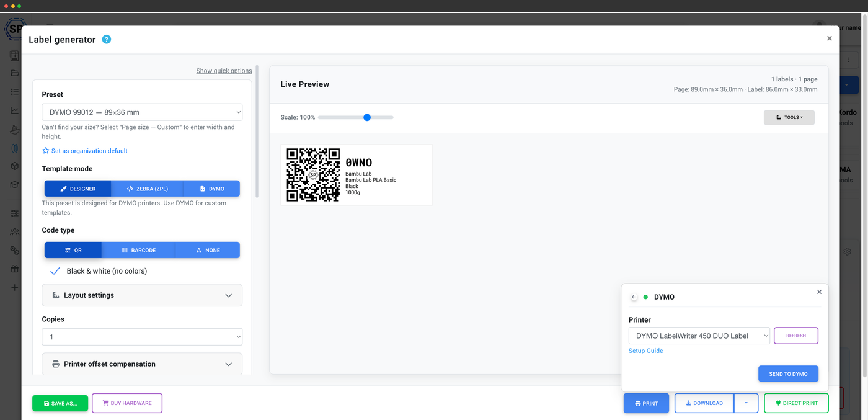868x420 pixels.
Task: Click the Scale slider handle
Action: point(367,117)
